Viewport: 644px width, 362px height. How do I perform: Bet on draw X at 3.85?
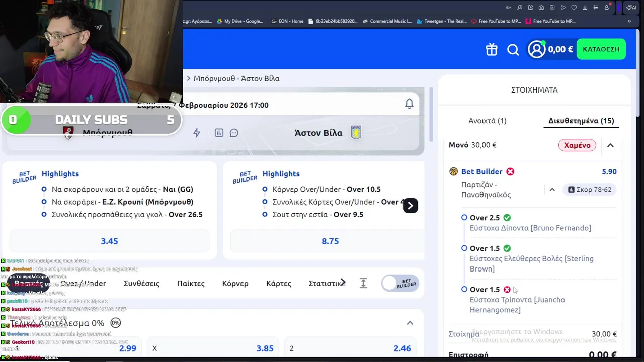(213, 348)
